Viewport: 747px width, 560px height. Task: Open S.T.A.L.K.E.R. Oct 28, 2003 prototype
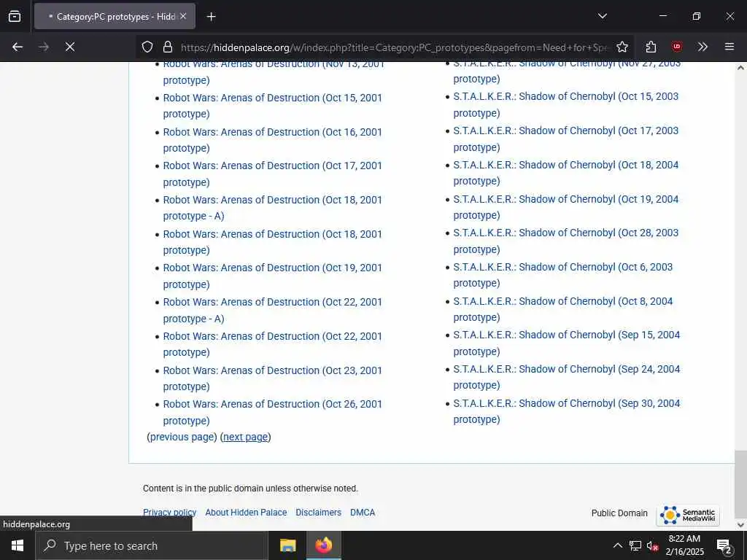(566, 241)
